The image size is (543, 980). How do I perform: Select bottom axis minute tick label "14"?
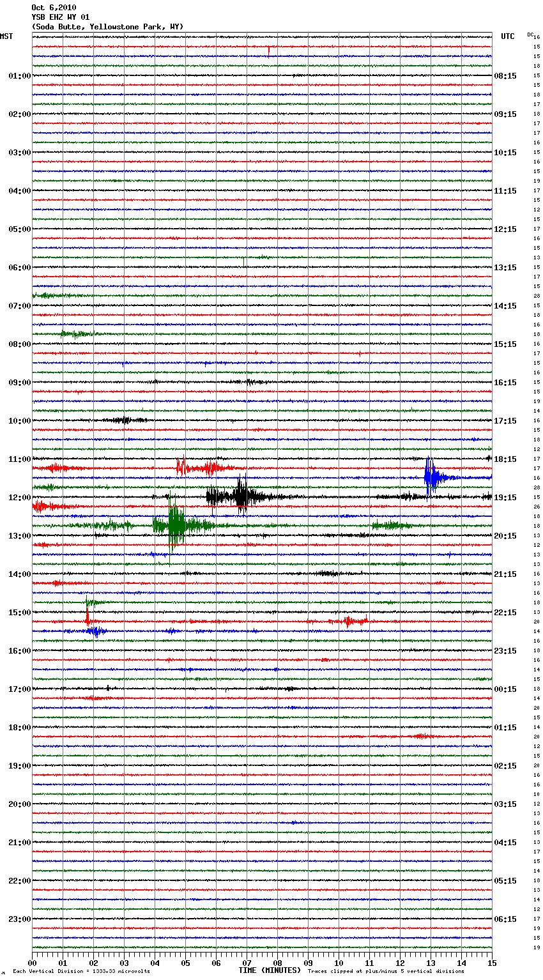pos(462,963)
